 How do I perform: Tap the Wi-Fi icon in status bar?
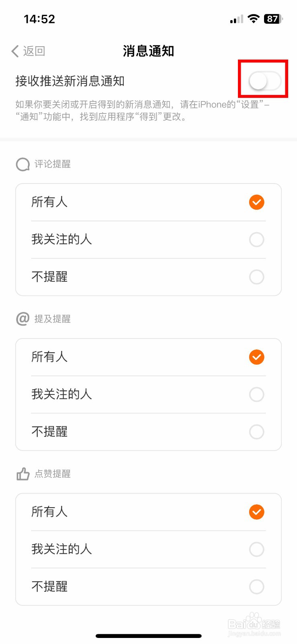pos(254,19)
